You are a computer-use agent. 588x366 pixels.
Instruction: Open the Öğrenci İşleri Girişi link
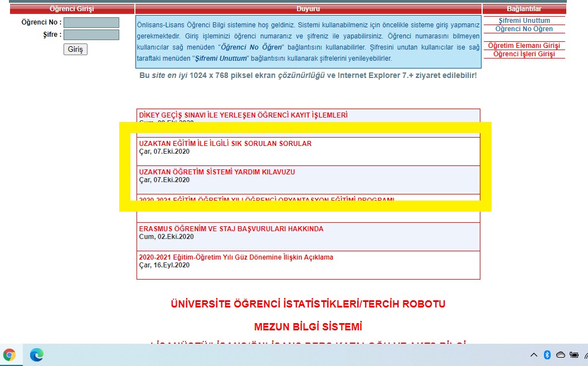tap(524, 54)
